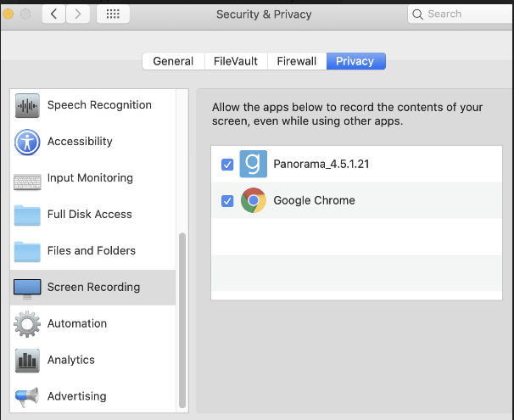The width and height of the screenshot is (514, 420).
Task: Click the forward navigation arrow button
Action: pyautogui.click(x=77, y=14)
